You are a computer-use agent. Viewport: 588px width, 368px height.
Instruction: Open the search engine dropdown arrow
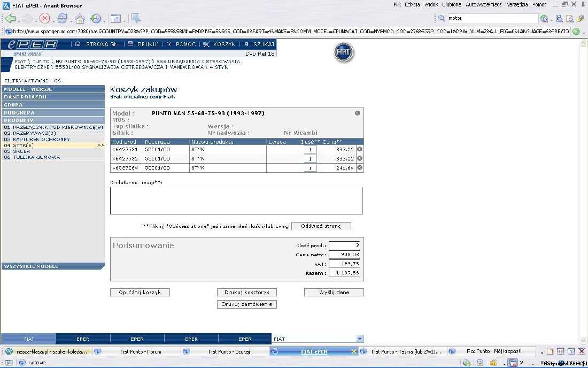(551, 19)
